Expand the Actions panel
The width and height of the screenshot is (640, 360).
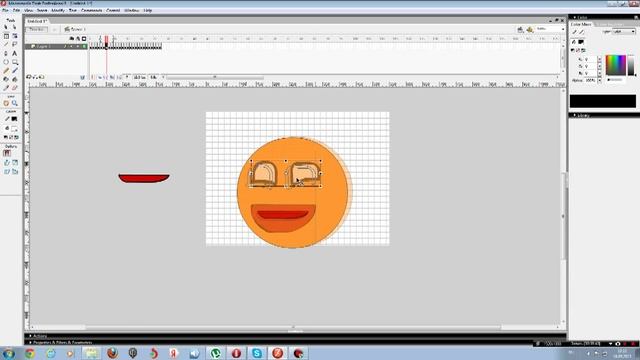[295, 336]
